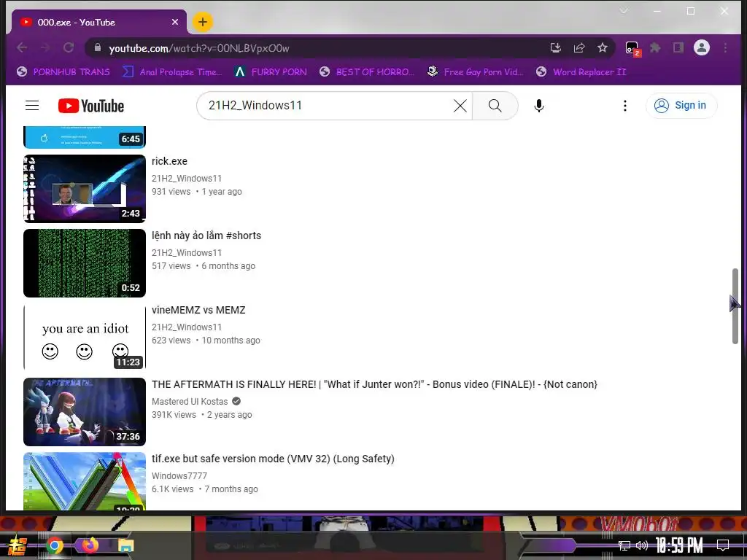
Task: Open THE AFTERMATH IS FINALLY HERE thumbnail
Action: click(x=85, y=412)
